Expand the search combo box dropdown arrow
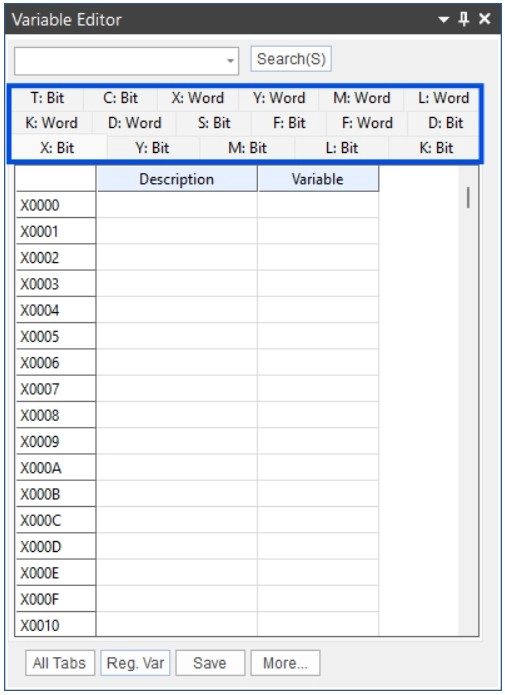The width and height of the screenshot is (505, 695). 230,61
